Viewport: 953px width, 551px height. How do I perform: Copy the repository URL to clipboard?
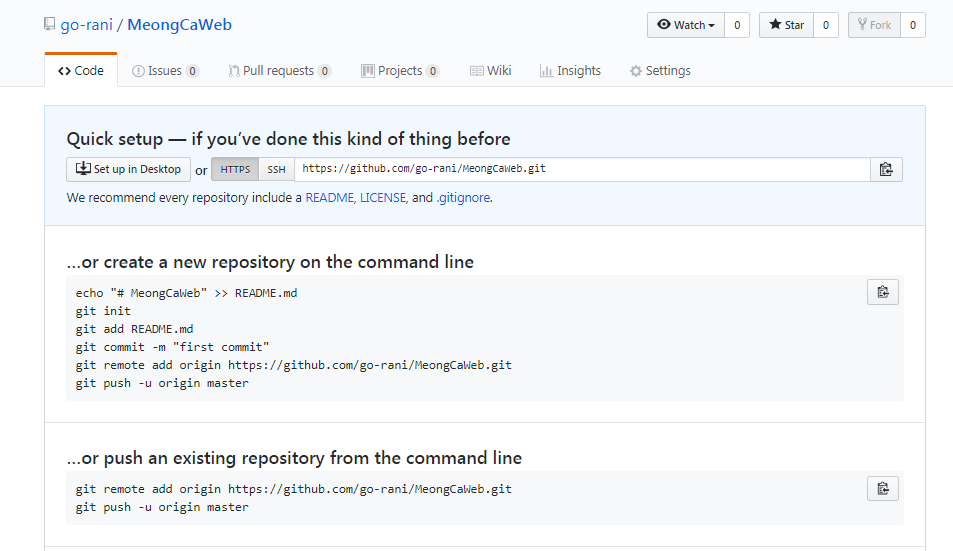pyautogui.click(x=886, y=169)
